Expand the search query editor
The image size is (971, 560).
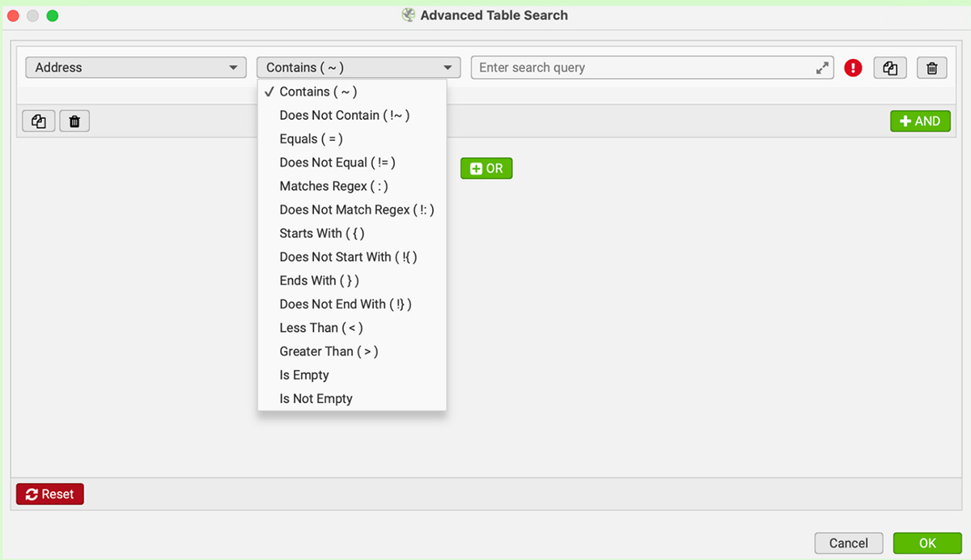(822, 68)
